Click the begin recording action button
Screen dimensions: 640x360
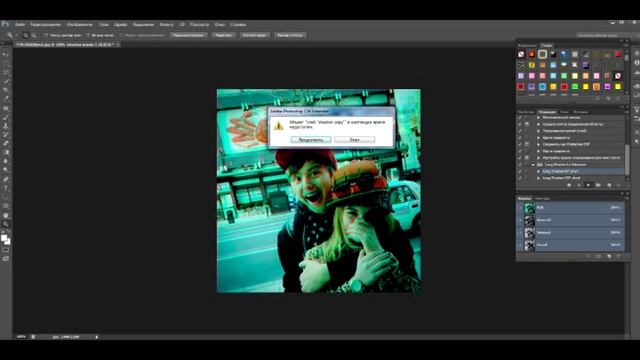click(x=579, y=185)
